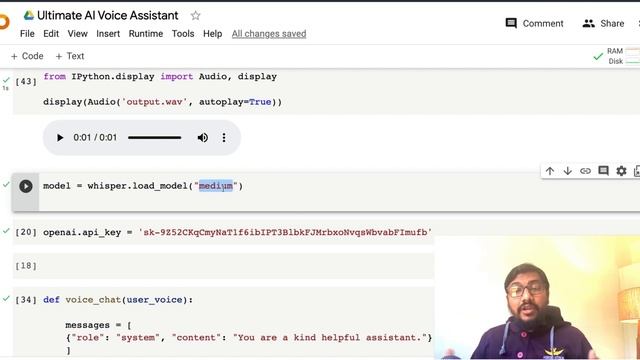Open the RAM and Disk resource indicator
The height and width of the screenshot is (360, 640).
[616, 56]
